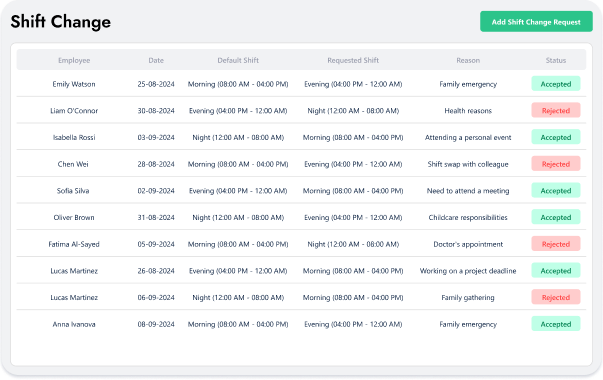Click reason Attending a personal event
The width and height of the screenshot is (603, 380).
[468, 137]
